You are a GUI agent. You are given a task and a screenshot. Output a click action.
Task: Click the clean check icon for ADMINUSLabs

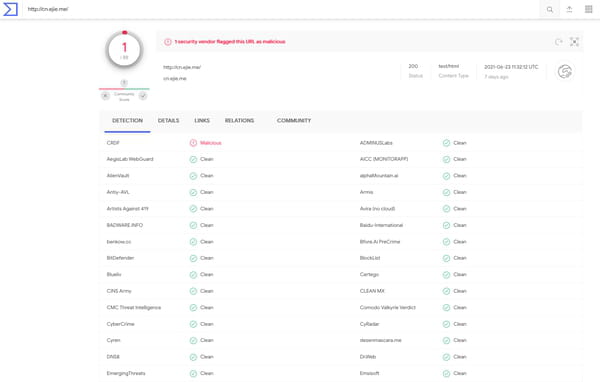point(446,143)
